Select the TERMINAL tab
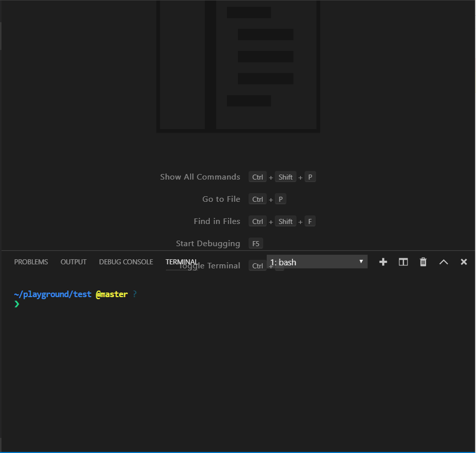The width and height of the screenshot is (476, 453). [182, 262]
